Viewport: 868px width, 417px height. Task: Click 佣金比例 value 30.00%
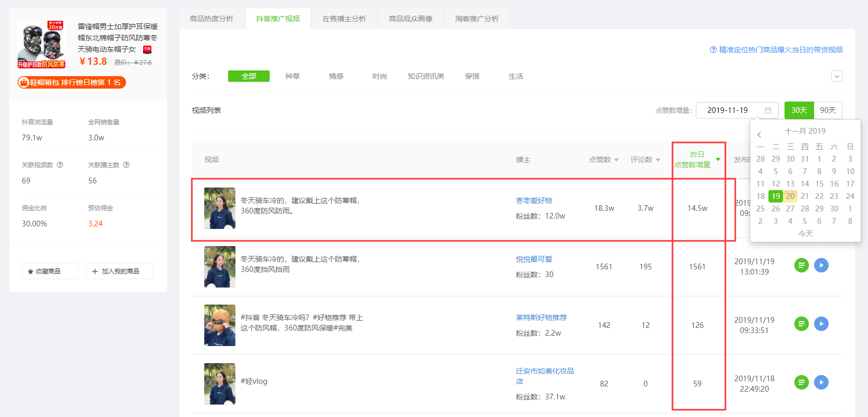tap(34, 224)
